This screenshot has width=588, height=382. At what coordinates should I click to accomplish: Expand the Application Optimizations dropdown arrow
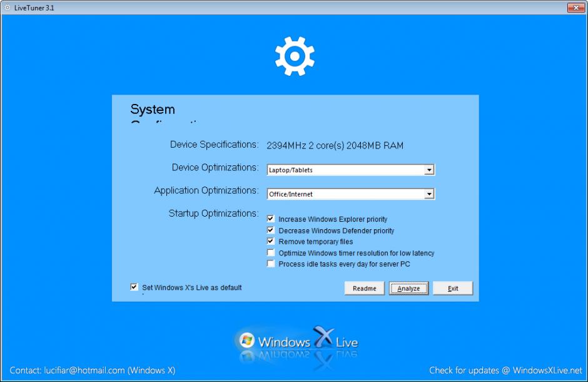coord(429,194)
